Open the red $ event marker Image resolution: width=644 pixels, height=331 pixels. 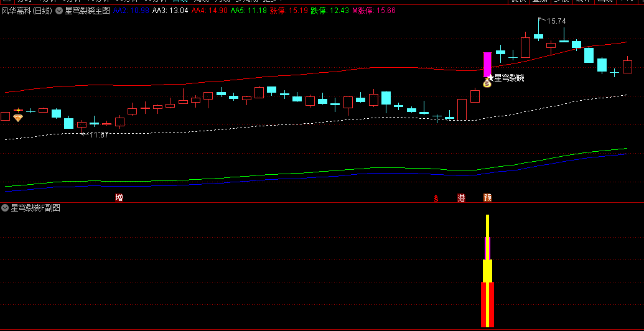tap(436, 198)
